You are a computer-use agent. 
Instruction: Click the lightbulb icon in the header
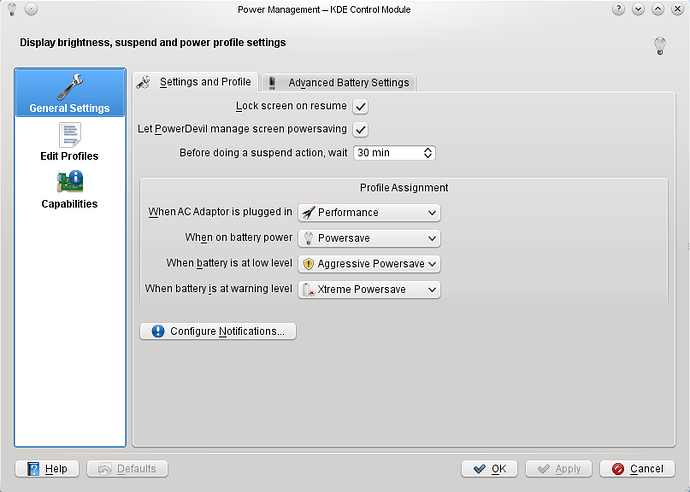click(x=660, y=46)
